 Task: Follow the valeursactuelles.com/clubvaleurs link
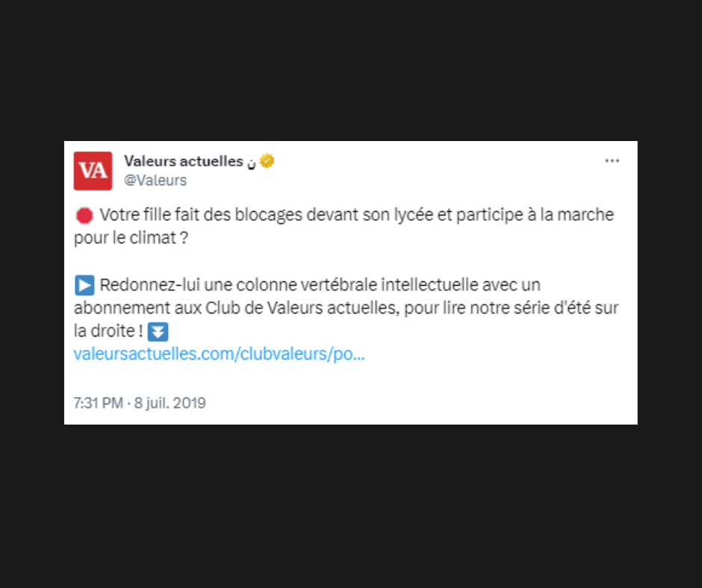pyautogui.click(x=220, y=354)
